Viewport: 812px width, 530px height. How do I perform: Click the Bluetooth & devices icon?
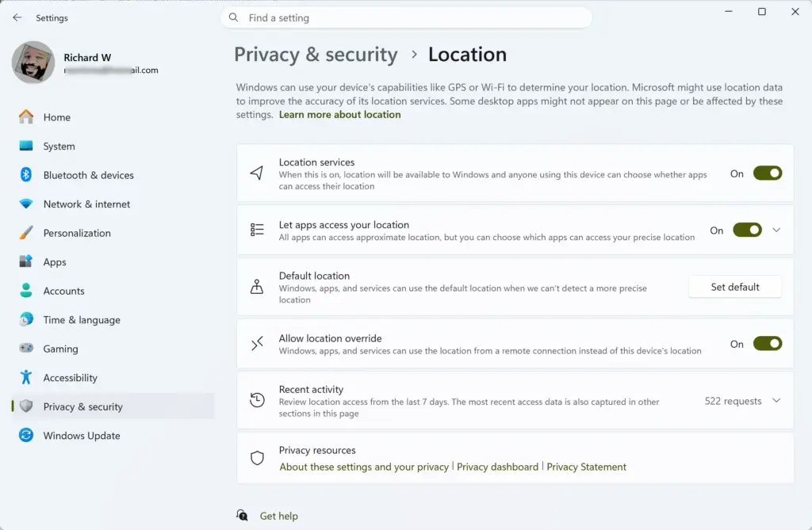pyautogui.click(x=26, y=175)
